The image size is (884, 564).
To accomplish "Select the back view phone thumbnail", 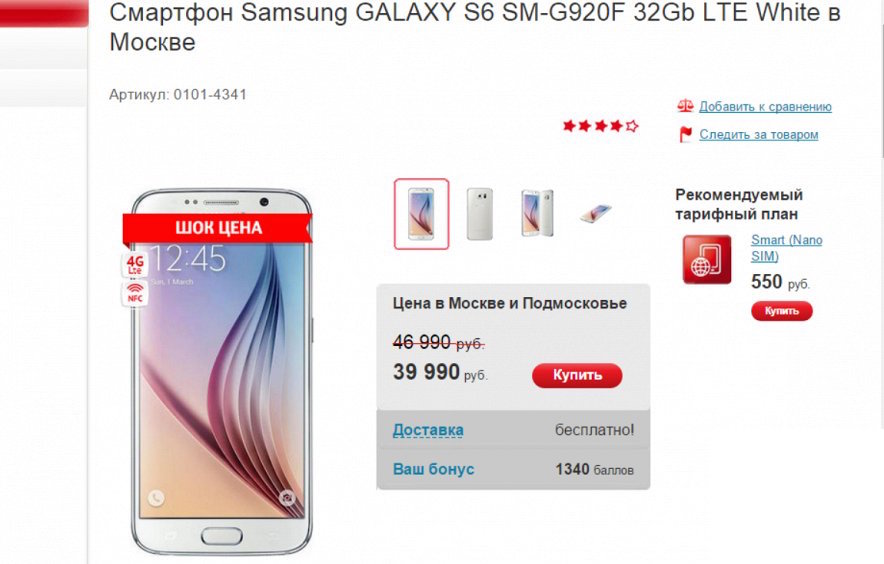I will (x=480, y=214).
